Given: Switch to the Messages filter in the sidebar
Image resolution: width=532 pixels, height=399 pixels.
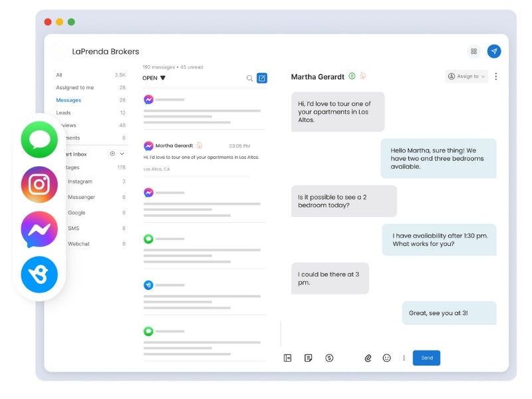Looking at the screenshot, I should 70,100.
